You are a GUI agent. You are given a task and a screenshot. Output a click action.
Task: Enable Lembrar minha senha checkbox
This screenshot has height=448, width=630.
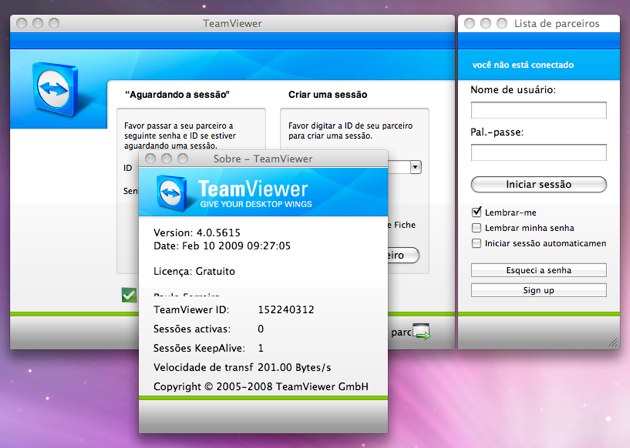click(x=477, y=228)
